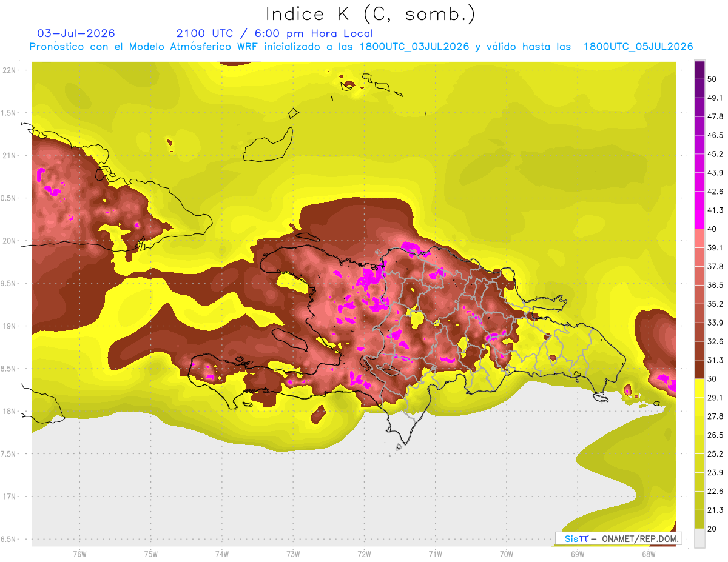Click the '71W' longitude label
This screenshot has height=562, width=728.
435,554
